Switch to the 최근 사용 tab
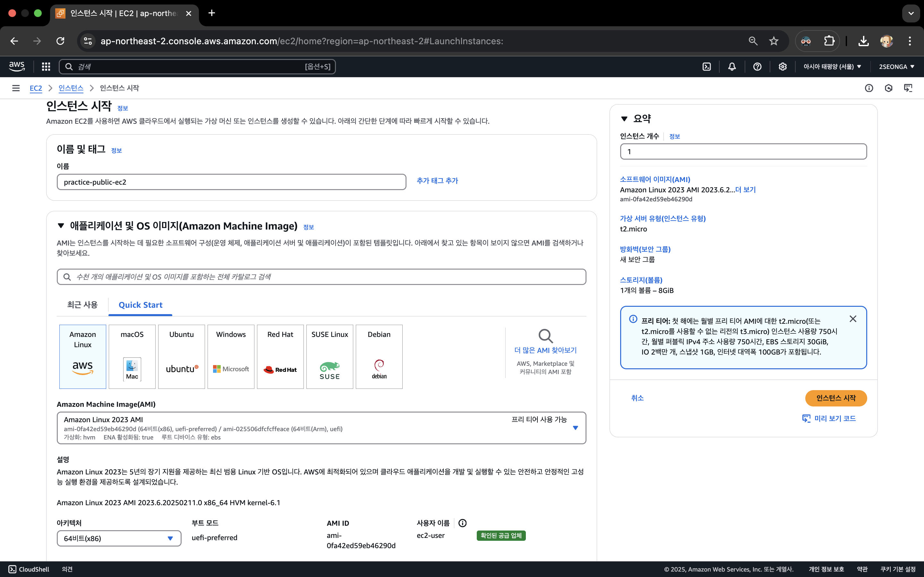The width and height of the screenshot is (924, 577). pyautogui.click(x=82, y=305)
